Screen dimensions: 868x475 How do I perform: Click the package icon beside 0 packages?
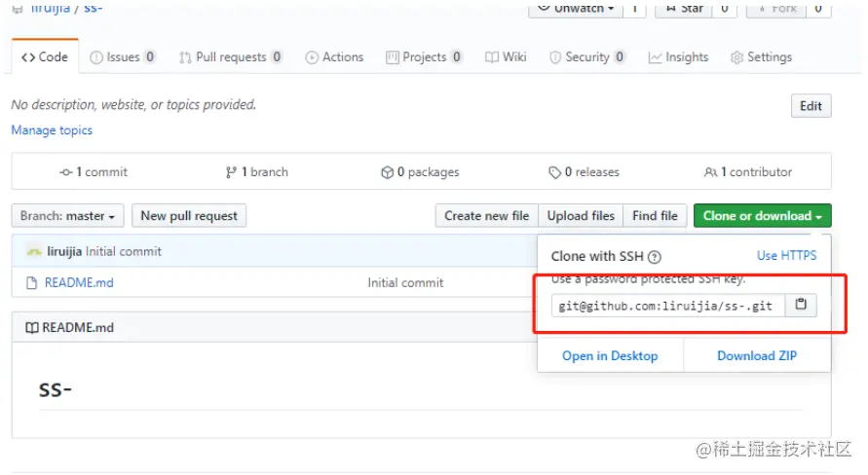(387, 172)
